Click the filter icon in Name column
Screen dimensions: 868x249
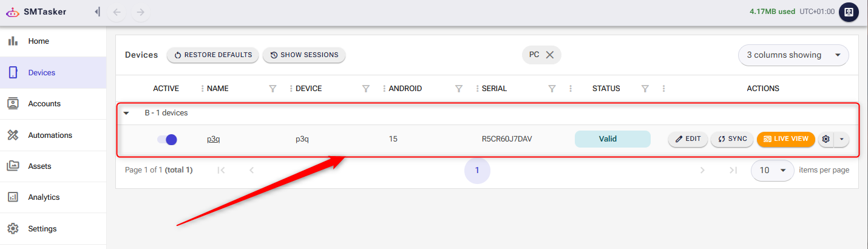(273, 89)
